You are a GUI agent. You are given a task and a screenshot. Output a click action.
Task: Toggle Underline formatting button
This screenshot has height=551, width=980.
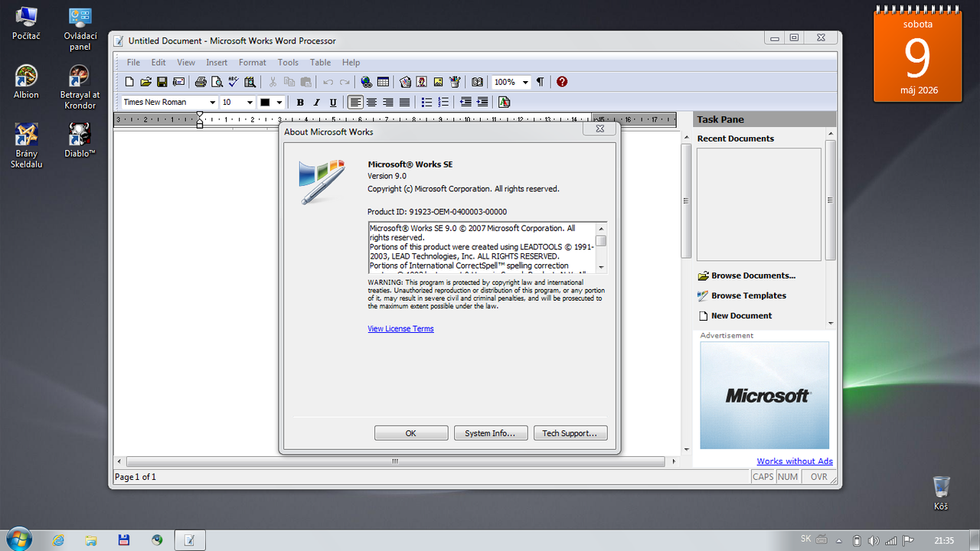tap(333, 102)
